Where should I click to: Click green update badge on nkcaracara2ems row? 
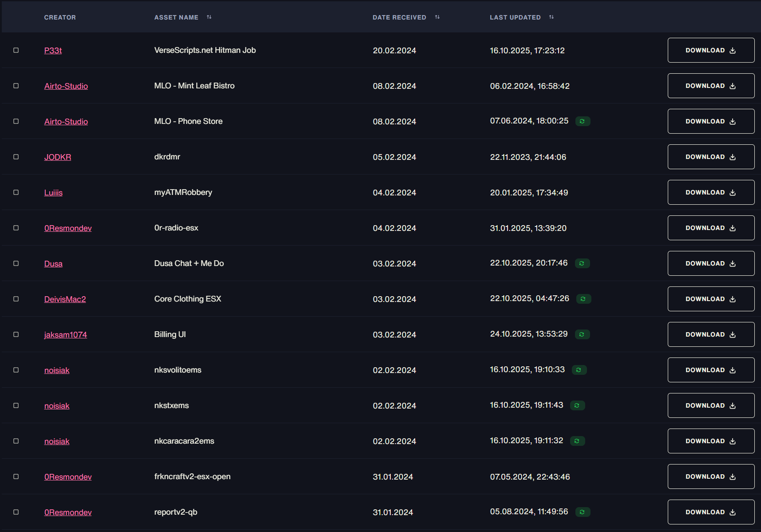tap(577, 441)
